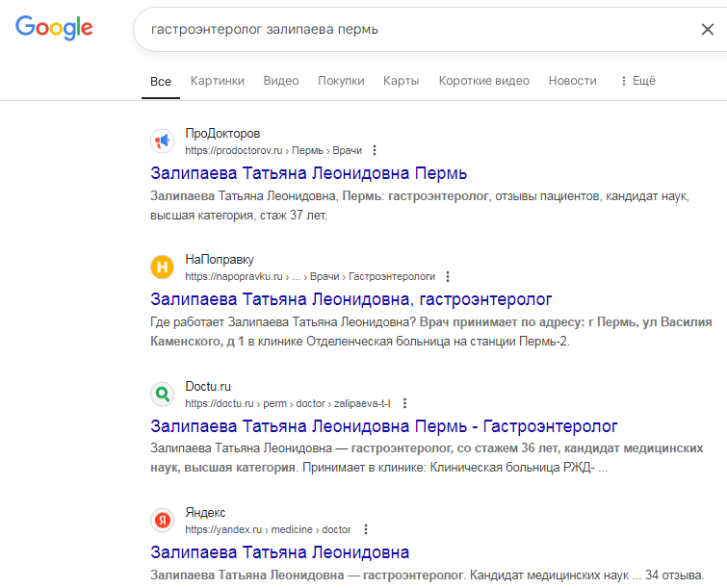Open the Видео tab
This screenshot has height=588, width=727.
point(281,81)
